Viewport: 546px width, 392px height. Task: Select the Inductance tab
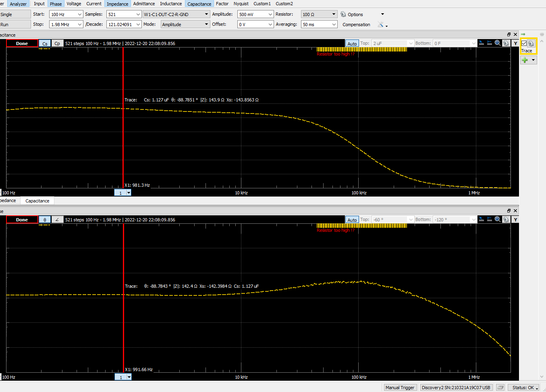[x=171, y=4]
